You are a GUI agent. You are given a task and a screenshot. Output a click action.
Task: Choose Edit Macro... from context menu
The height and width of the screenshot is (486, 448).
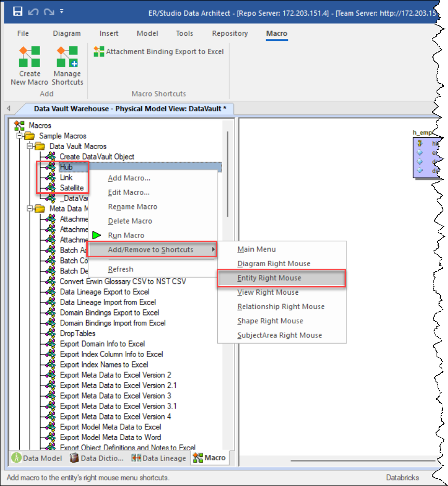(128, 192)
